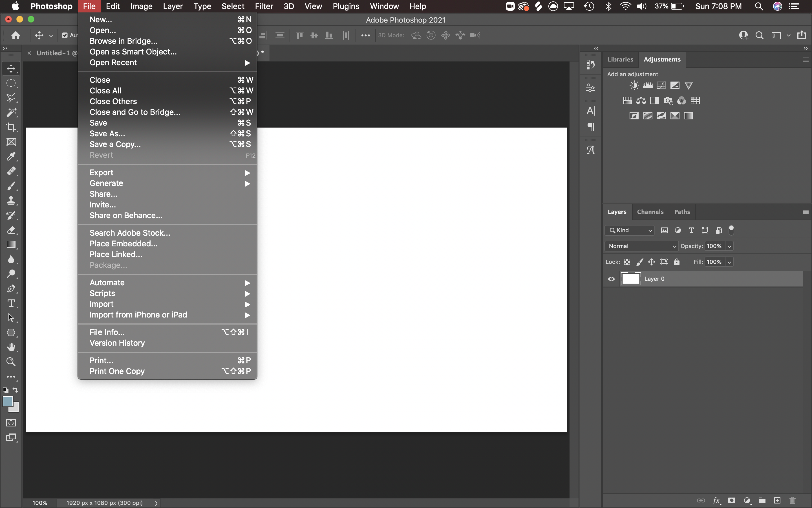Select the Brush tool
The height and width of the screenshot is (508, 812).
(x=11, y=186)
